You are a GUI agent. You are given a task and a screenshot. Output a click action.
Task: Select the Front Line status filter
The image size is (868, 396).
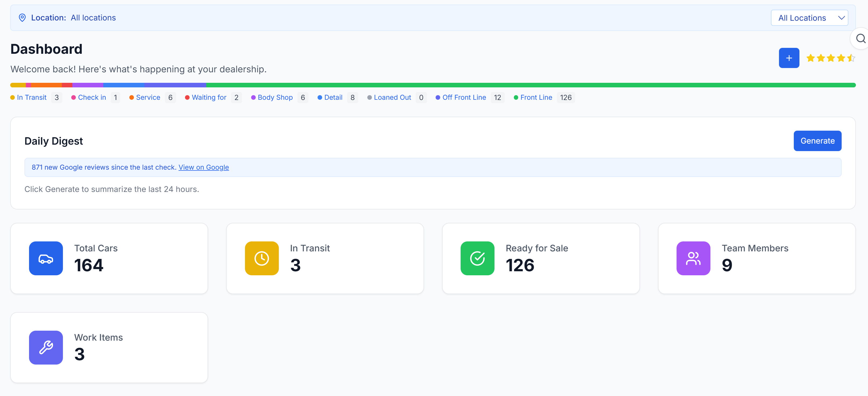pos(536,97)
